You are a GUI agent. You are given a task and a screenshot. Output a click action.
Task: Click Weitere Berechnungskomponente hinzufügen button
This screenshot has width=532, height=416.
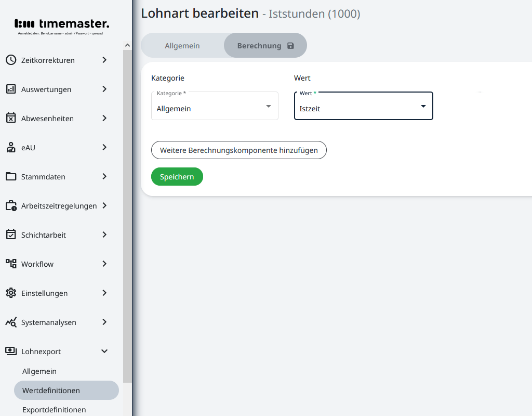(x=238, y=150)
